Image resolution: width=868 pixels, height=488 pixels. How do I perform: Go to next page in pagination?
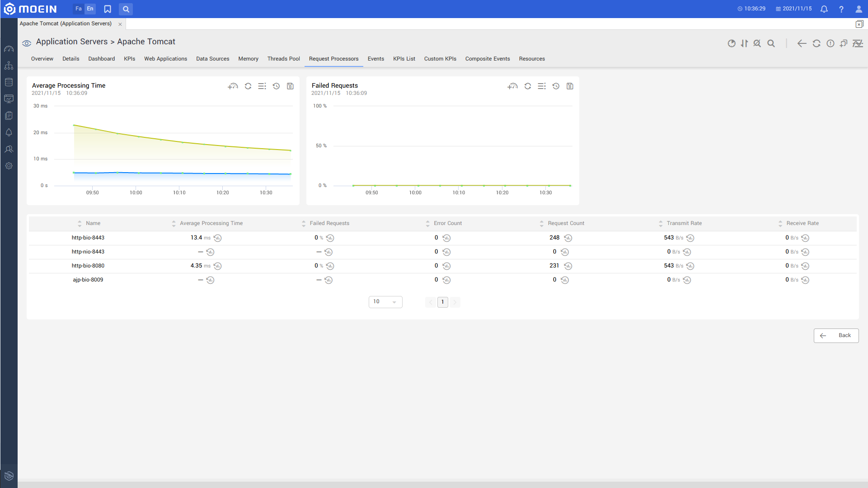[x=455, y=302]
